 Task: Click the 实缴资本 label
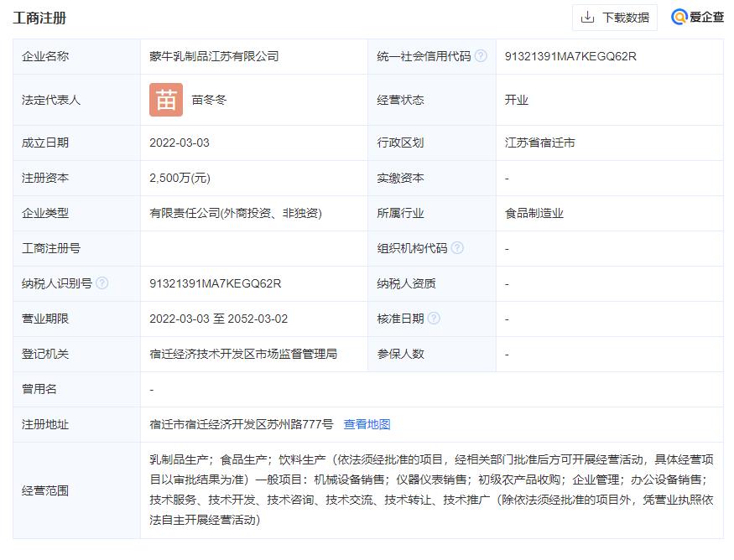tap(401, 178)
